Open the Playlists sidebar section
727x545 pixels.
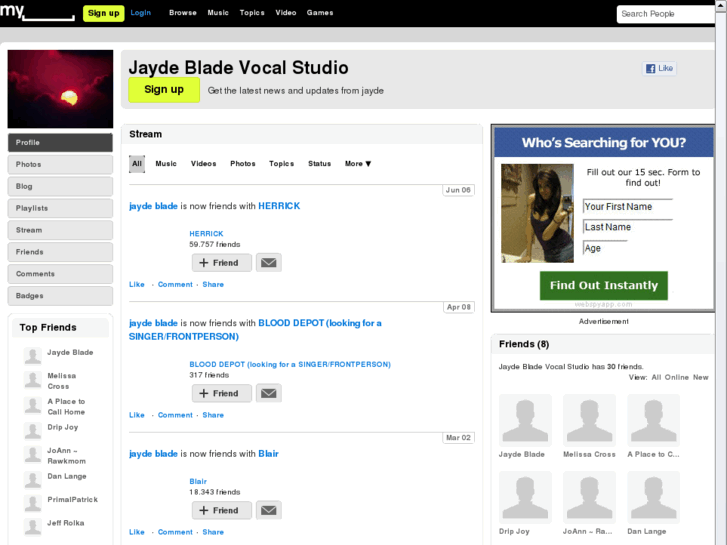coord(60,208)
